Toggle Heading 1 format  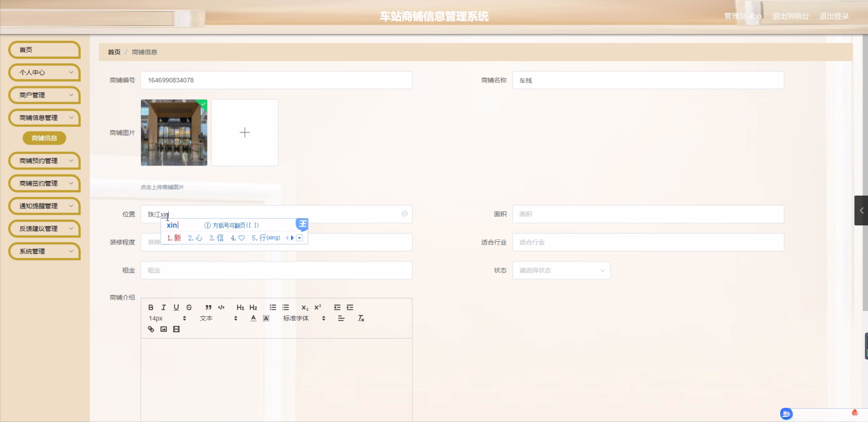240,307
